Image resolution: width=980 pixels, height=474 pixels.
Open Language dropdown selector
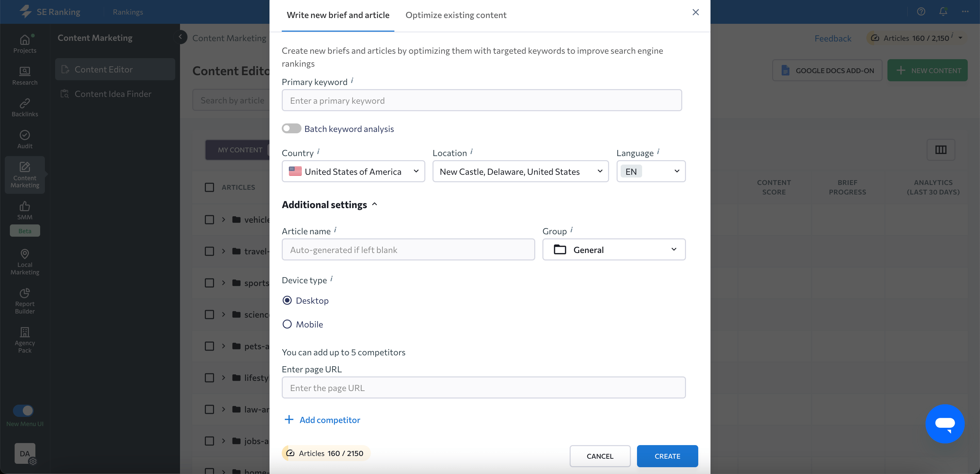[x=651, y=171]
